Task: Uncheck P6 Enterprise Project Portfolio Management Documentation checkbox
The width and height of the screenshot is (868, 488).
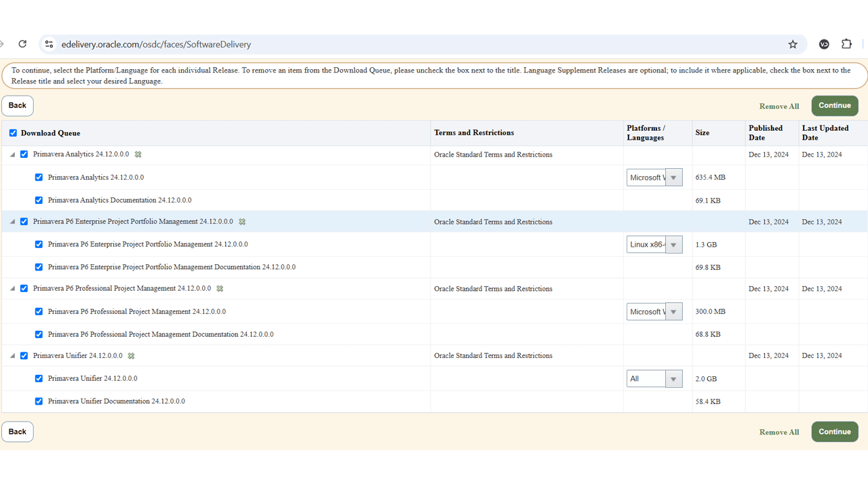Action: (x=39, y=267)
